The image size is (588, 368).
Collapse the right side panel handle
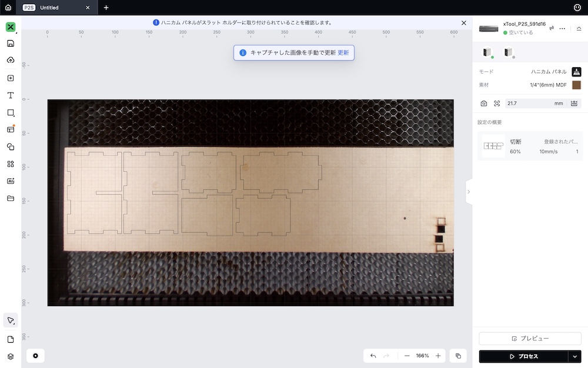pos(469,192)
